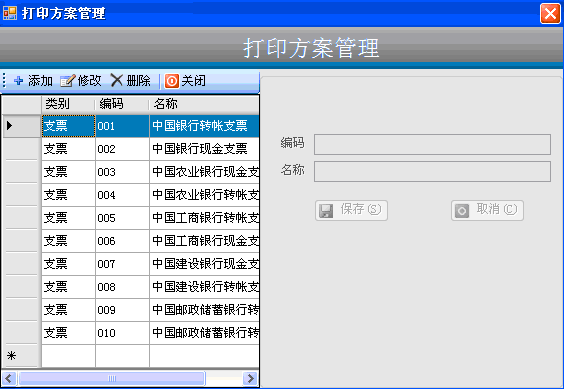
Task: Click the floppy disk icon on 保存 button
Action: pyautogui.click(x=326, y=211)
